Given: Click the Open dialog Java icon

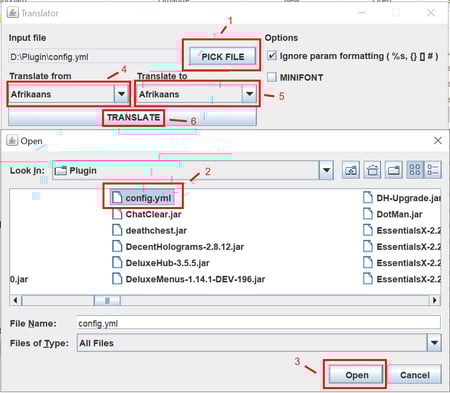Looking at the screenshot, I should (12, 140).
